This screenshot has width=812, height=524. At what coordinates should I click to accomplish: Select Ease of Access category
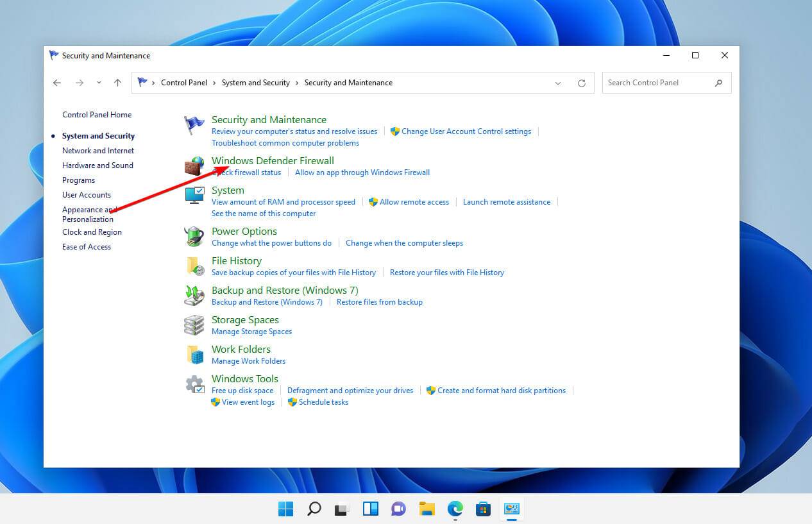[87, 247]
